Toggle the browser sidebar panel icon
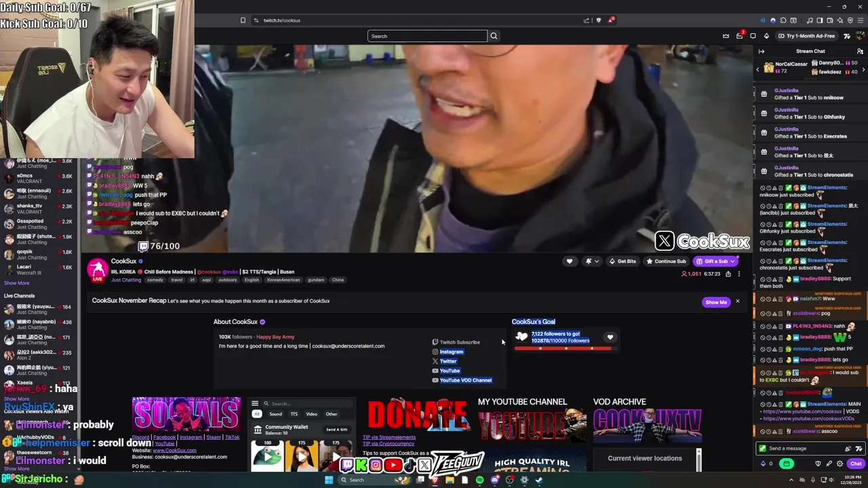The width and height of the screenshot is (868, 488). click(x=819, y=20)
